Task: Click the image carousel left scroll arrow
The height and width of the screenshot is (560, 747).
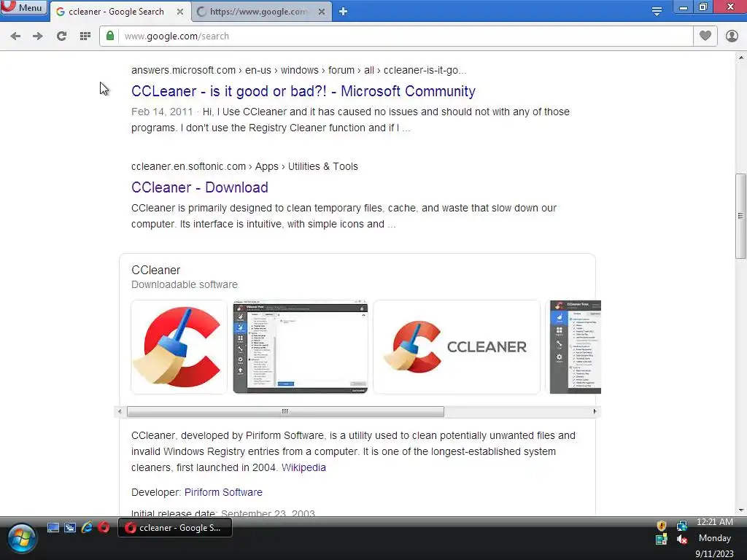Action: click(x=120, y=411)
